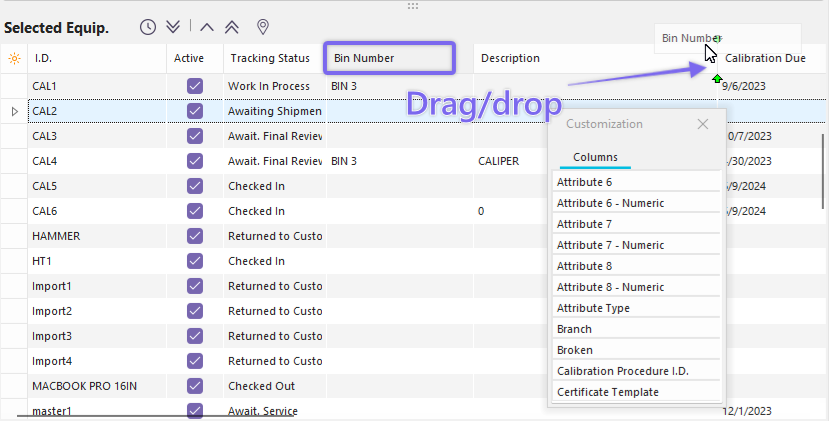Click the double chevron down icon
The height and width of the screenshot is (421, 829).
point(173,27)
